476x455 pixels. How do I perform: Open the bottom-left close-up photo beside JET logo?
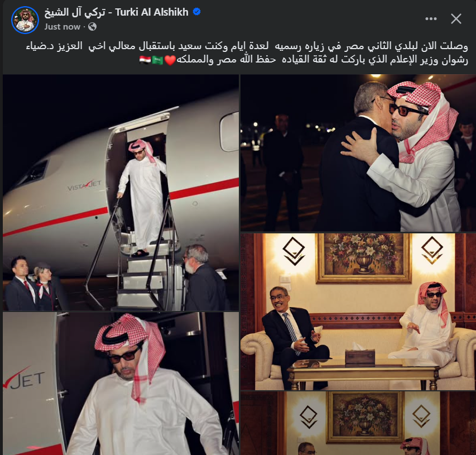click(121, 384)
